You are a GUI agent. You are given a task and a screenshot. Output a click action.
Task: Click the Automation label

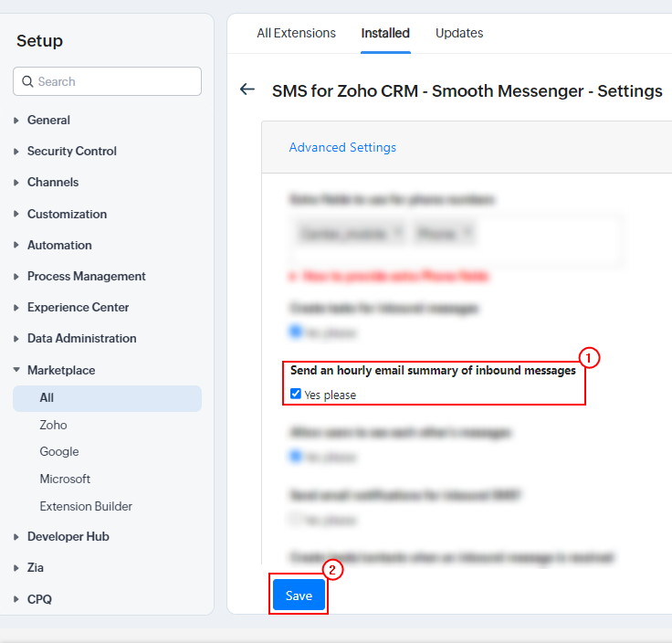coord(59,245)
